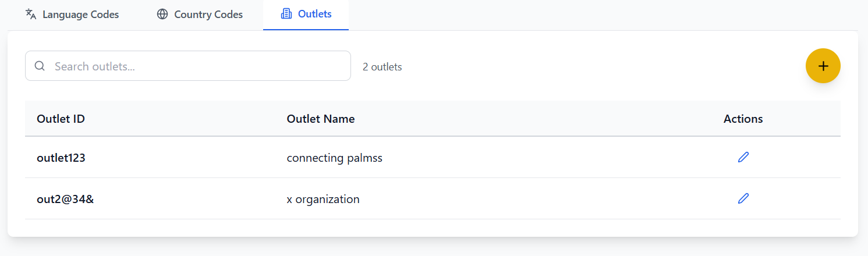Select the out2@34& ID cell
The image size is (868, 256).
[x=66, y=200]
